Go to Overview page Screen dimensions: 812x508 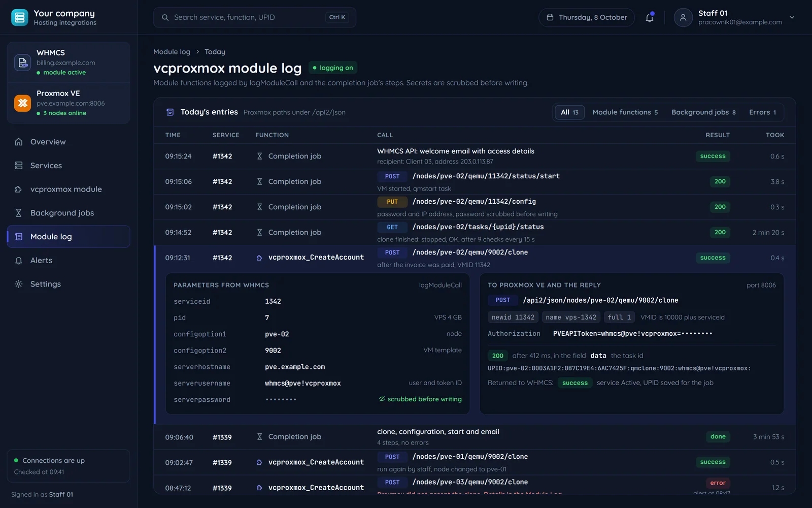[69, 142]
